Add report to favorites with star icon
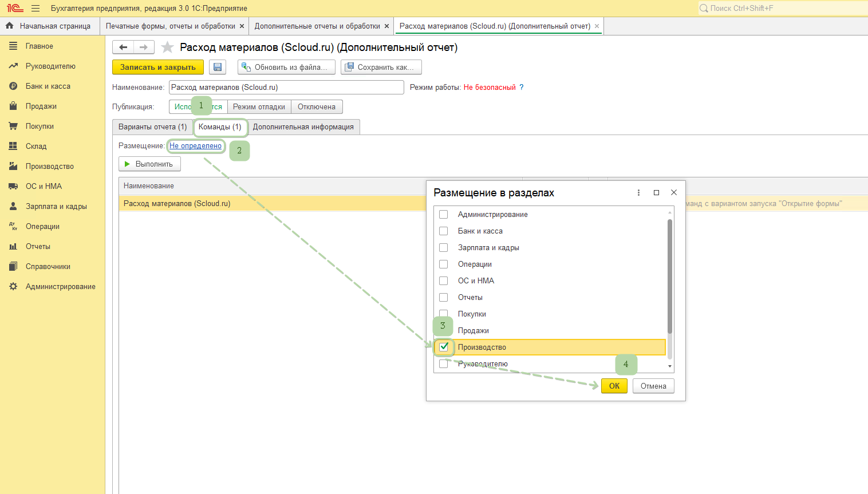 pos(167,47)
